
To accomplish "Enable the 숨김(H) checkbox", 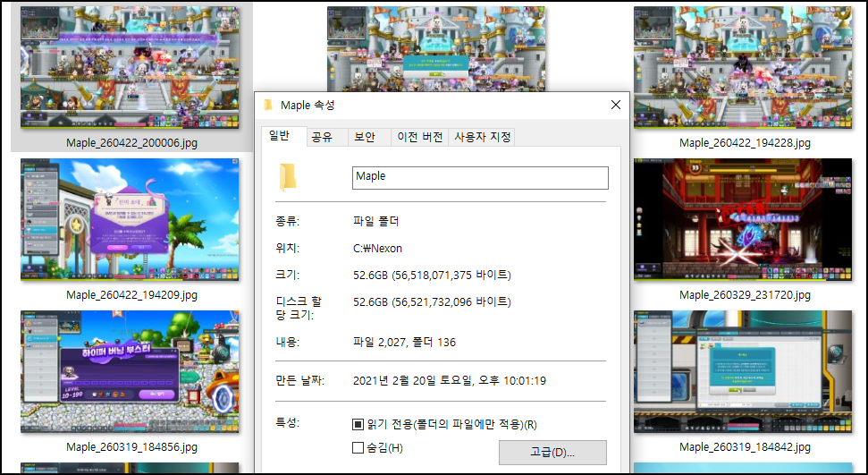I will [x=358, y=447].
